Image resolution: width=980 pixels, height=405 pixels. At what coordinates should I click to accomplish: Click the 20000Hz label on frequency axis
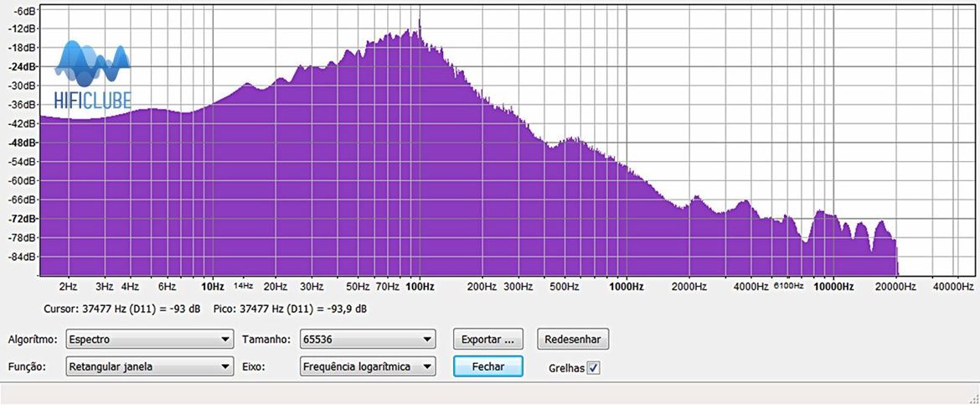895,287
